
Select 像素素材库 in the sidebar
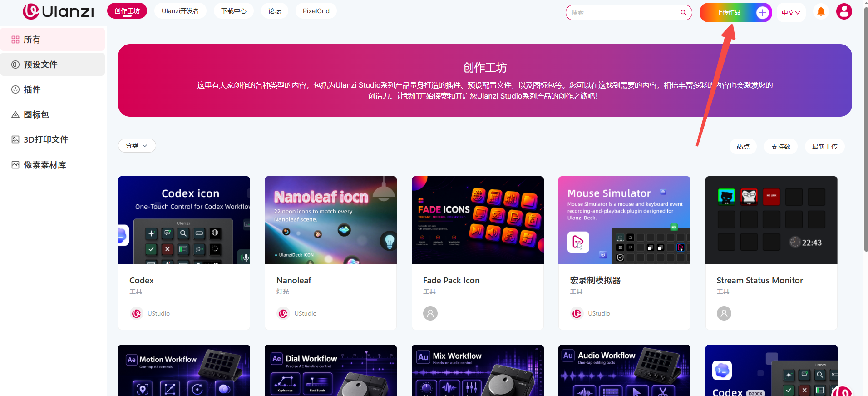click(x=53, y=165)
